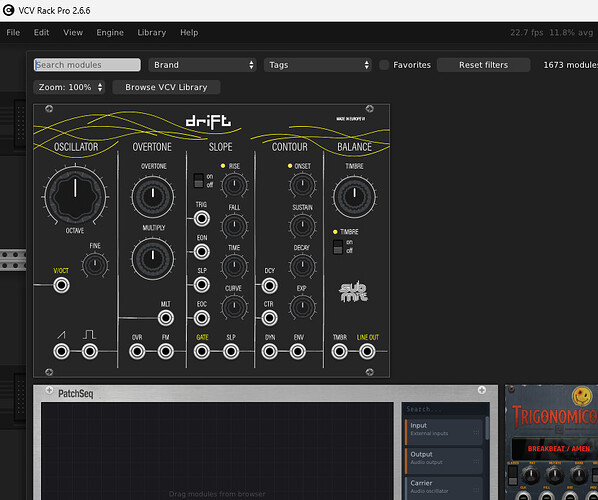Click the smiley face on Trigonomicon module

[581, 395]
